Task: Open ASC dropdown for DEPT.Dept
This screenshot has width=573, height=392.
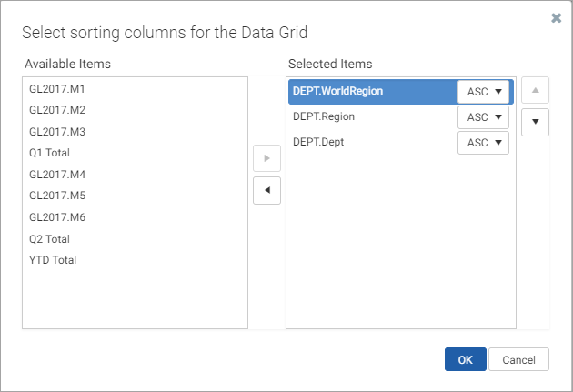Action: [483, 143]
